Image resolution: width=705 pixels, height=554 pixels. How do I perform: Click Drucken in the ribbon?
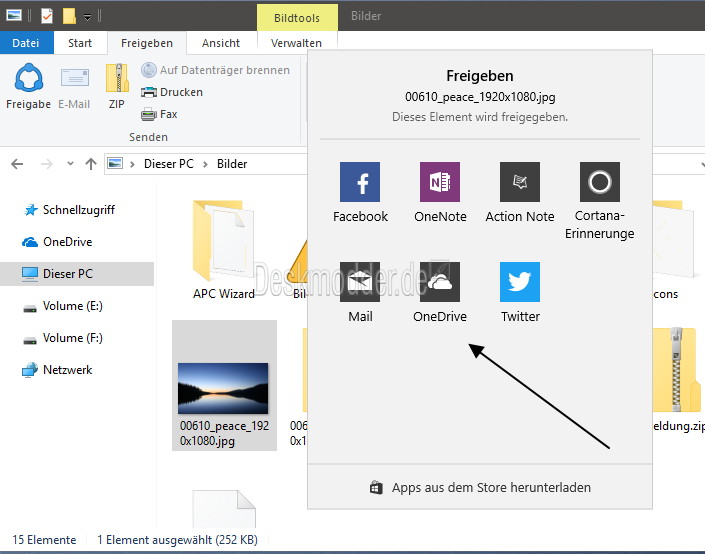pyautogui.click(x=172, y=92)
